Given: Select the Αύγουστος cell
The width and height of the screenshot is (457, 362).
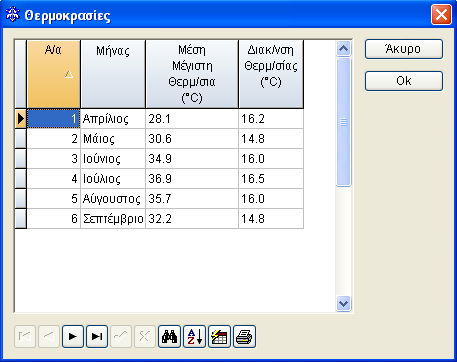Looking at the screenshot, I should [x=113, y=199].
